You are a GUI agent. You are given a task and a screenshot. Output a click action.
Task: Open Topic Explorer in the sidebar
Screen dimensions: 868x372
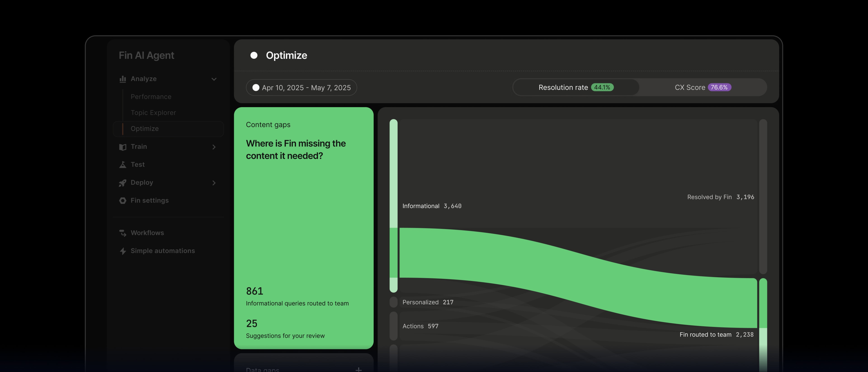tap(153, 113)
